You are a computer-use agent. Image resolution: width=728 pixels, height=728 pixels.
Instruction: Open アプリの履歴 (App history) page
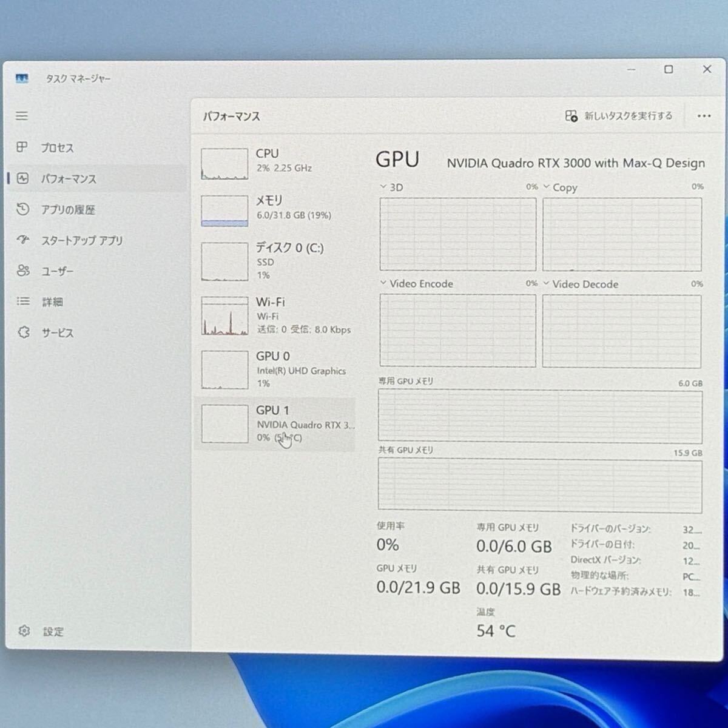click(97, 210)
